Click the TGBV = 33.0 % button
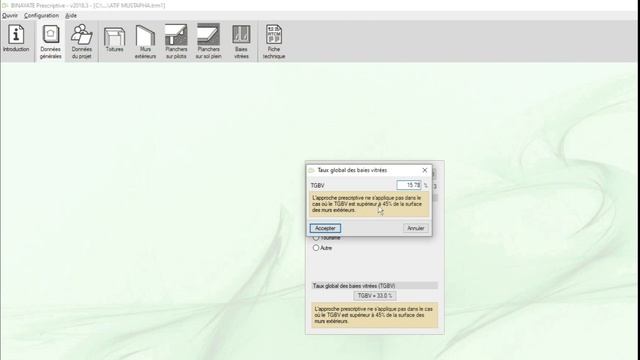The height and width of the screenshot is (360, 640). pyautogui.click(x=375, y=296)
